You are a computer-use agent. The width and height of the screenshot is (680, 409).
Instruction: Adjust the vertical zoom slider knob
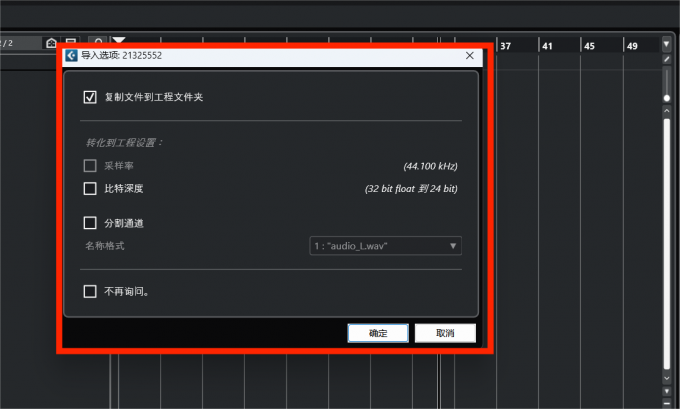(667, 98)
